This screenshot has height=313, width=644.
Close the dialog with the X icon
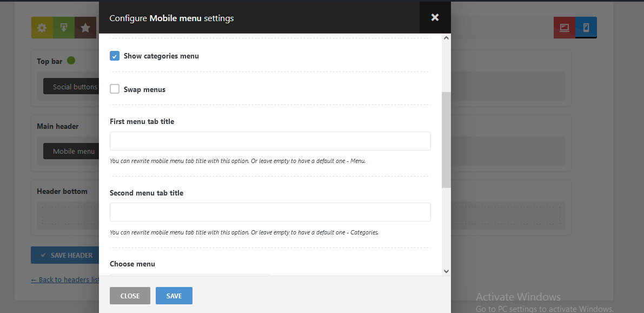click(x=435, y=17)
